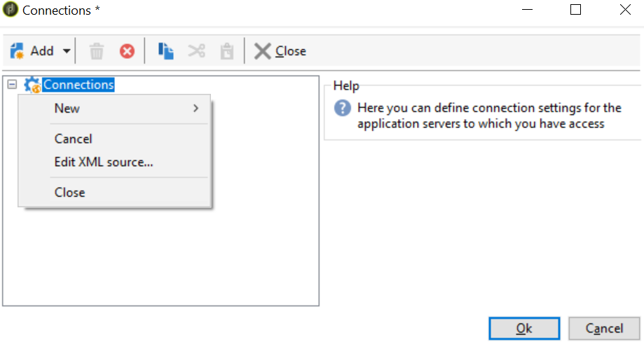
Task: Click the Cancel button at bottom right
Action: (x=604, y=328)
